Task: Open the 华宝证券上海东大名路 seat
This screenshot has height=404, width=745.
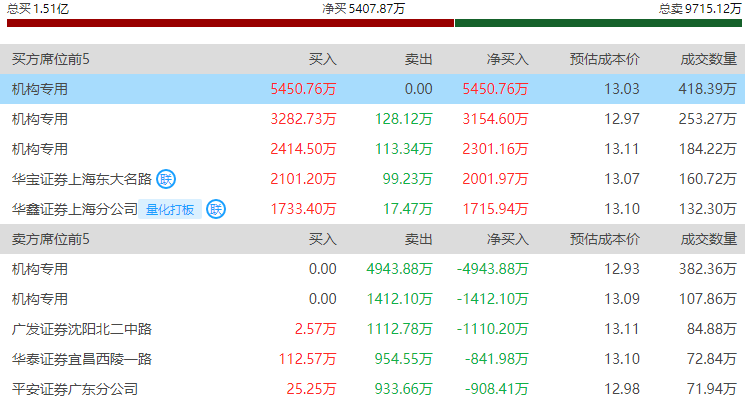Action: (x=82, y=179)
